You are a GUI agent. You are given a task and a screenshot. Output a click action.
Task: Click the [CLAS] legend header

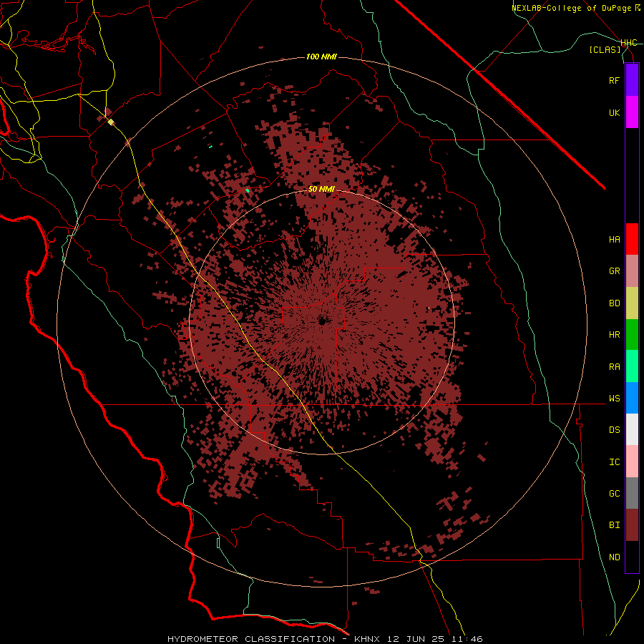tap(605, 49)
